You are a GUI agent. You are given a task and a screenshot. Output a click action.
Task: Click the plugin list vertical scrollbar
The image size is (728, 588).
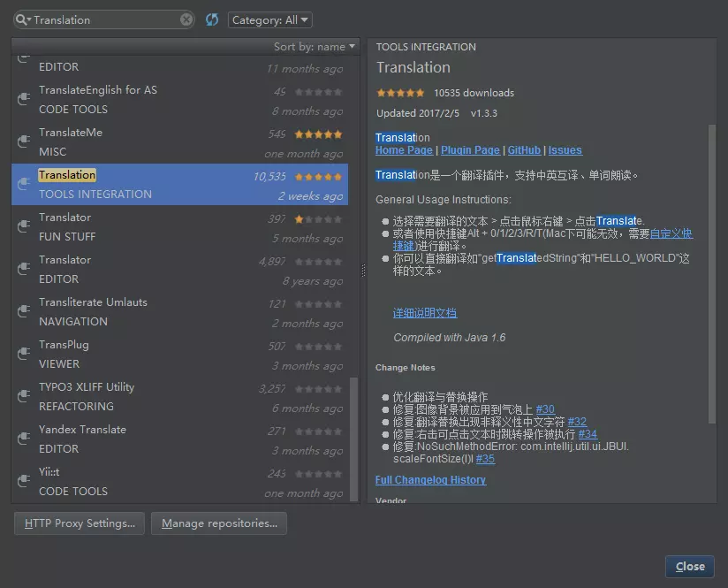tap(353, 439)
